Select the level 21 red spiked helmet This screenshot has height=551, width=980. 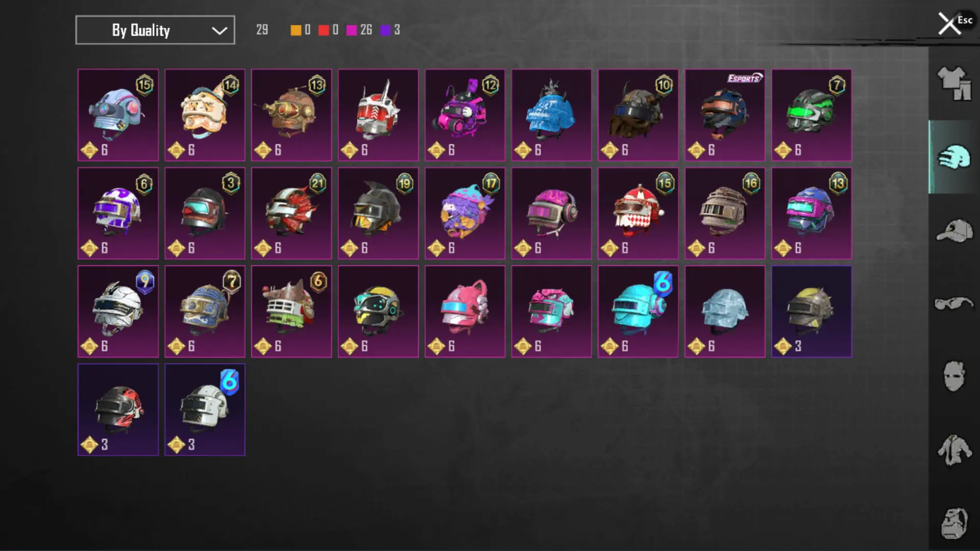[x=291, y=213]
